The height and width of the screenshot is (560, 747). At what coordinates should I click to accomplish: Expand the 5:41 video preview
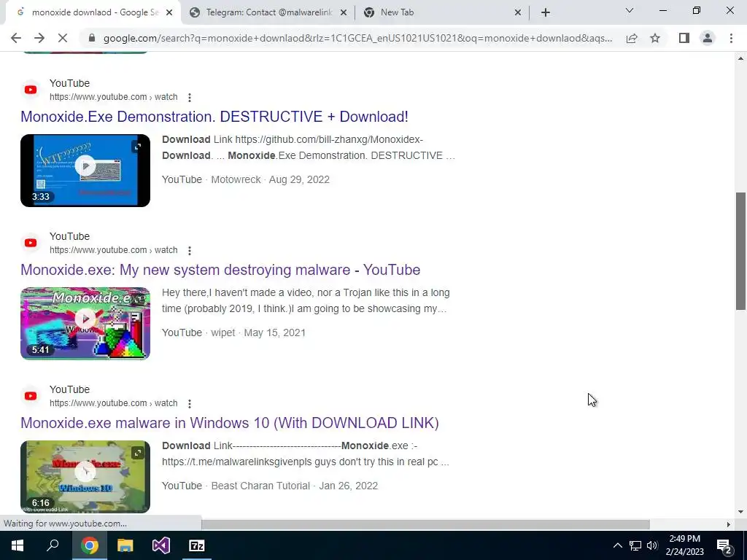click(x=138, y=300)
